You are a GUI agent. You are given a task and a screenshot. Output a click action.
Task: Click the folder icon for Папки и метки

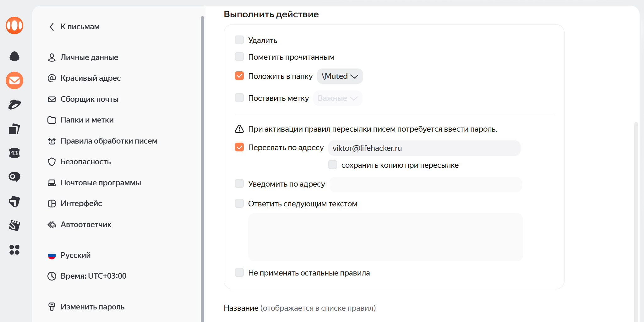[x=52, y=120]
